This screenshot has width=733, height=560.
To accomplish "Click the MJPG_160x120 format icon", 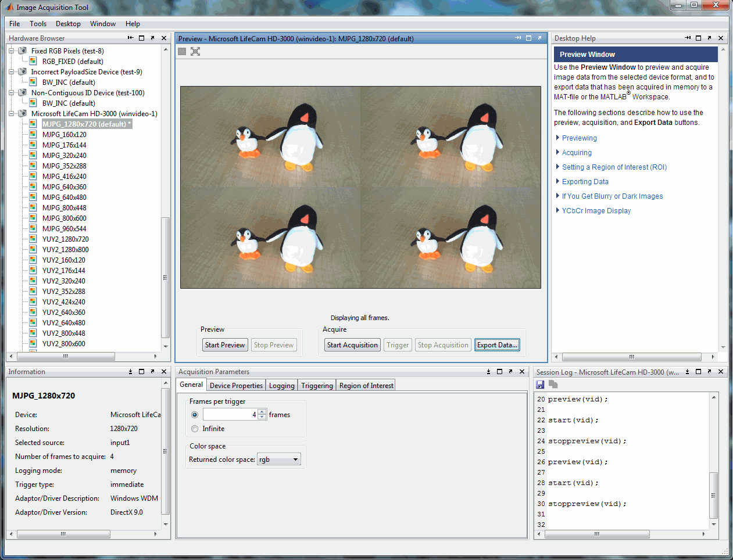I will pyautogui.click(x=34, y=134).
